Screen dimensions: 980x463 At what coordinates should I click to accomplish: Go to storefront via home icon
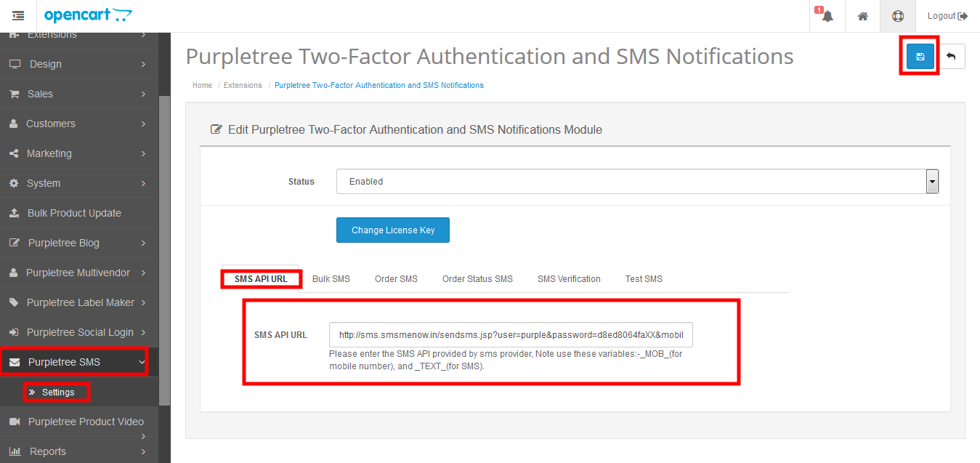(862, 16)
